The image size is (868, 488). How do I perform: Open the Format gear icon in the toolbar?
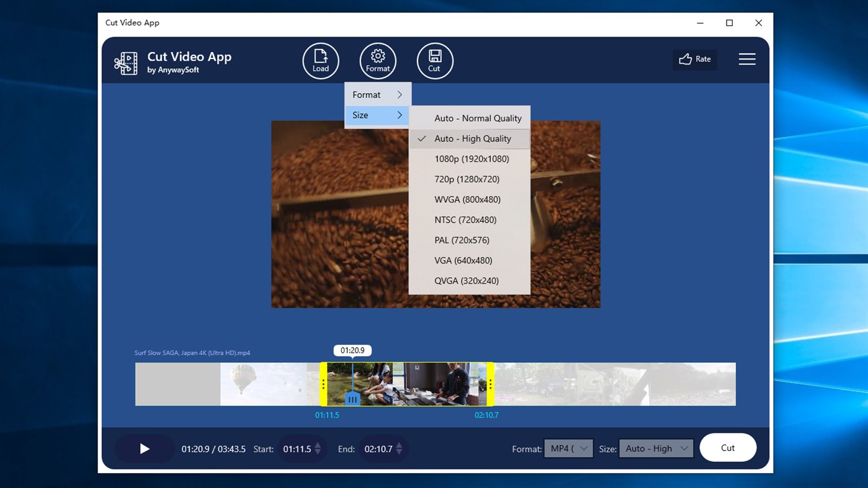point(377,60)
